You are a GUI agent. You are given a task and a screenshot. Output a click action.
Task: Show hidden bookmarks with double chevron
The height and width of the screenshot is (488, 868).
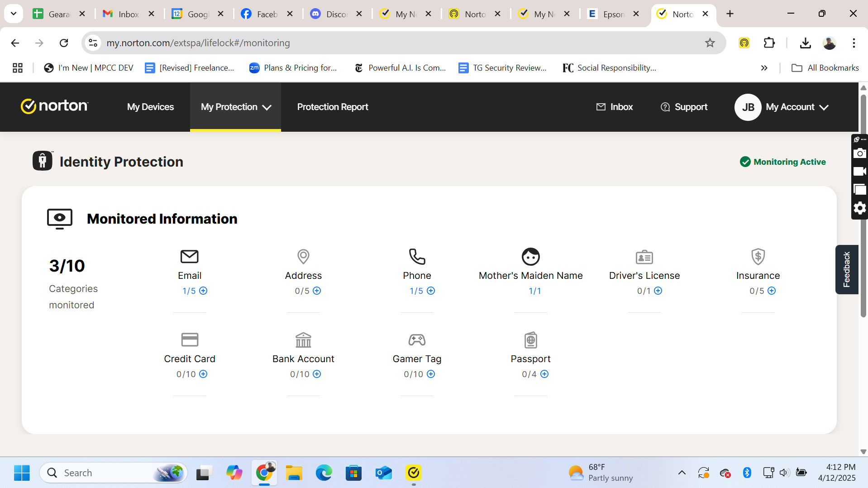tap(764, 68)
